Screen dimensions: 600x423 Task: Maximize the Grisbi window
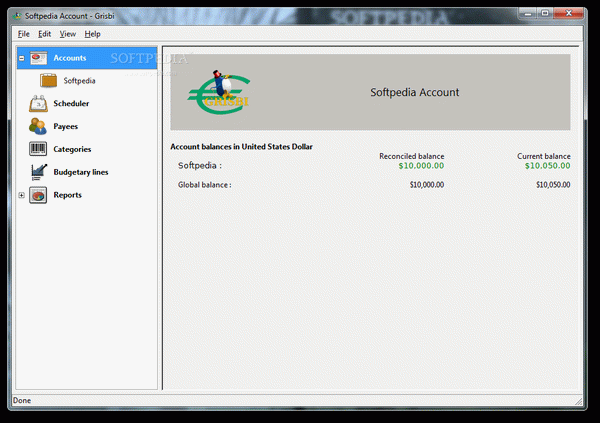(x=545, y=14)
